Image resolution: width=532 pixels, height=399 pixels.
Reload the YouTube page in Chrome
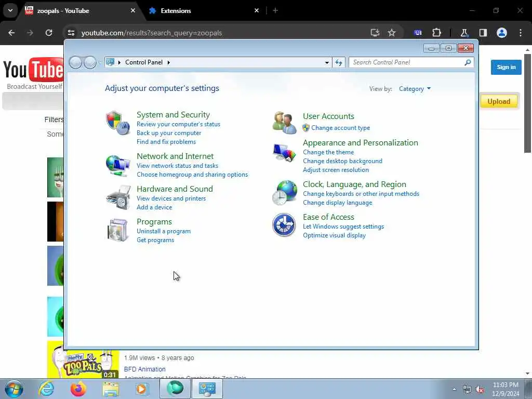(x=49, y=33)
